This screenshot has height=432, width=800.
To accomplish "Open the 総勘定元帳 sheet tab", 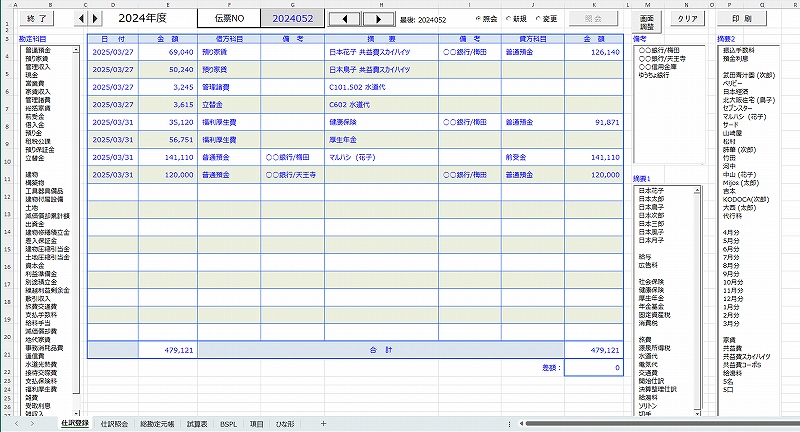I will (159, 424).
